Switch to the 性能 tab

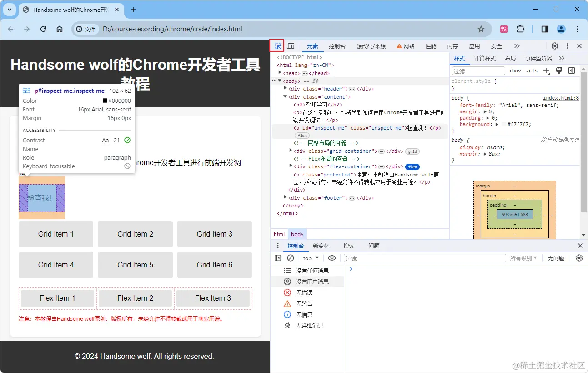pyautogui.click(x=431, y=46)
